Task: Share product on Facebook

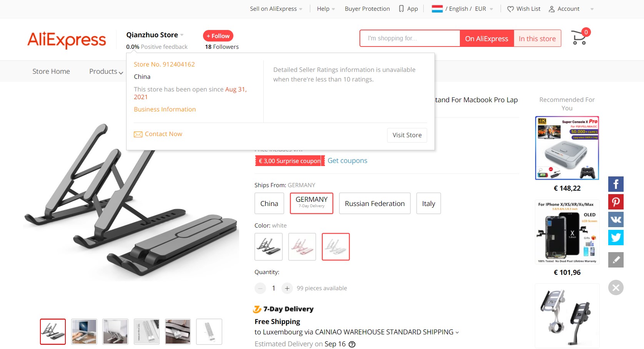Action: (x=616, y=184)
